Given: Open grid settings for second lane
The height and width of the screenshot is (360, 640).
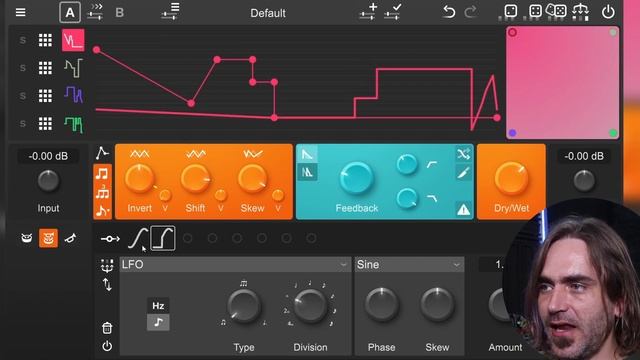Looking at the screenshot, I should (45, 68).
